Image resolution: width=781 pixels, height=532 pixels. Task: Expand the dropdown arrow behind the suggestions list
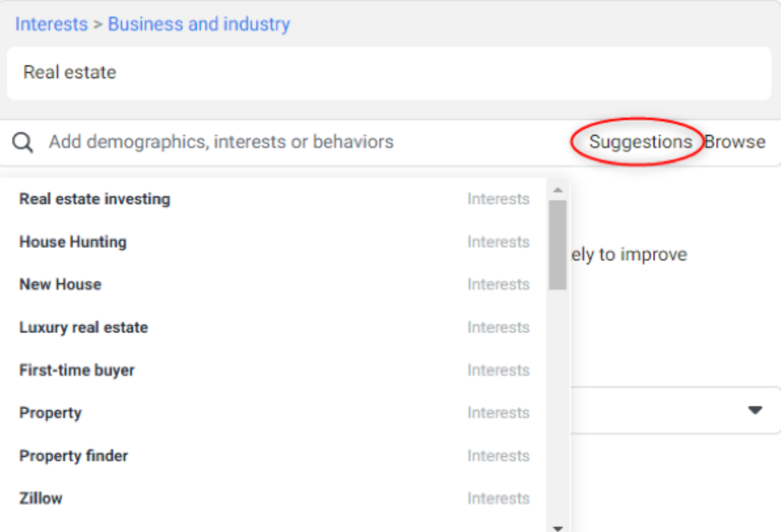[755, 410]
